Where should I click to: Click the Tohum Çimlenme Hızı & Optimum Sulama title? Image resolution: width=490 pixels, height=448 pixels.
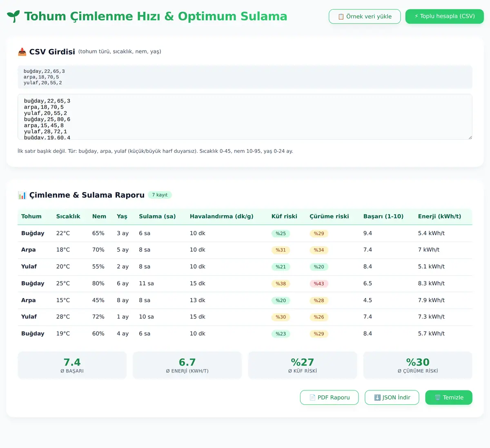pyautogui.click(x=156, y=16)
